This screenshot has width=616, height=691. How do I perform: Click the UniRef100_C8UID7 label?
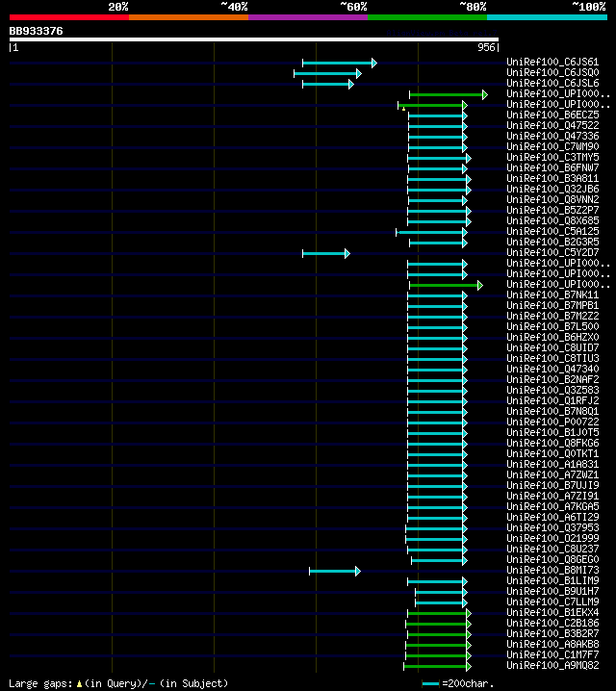[552, 347]
